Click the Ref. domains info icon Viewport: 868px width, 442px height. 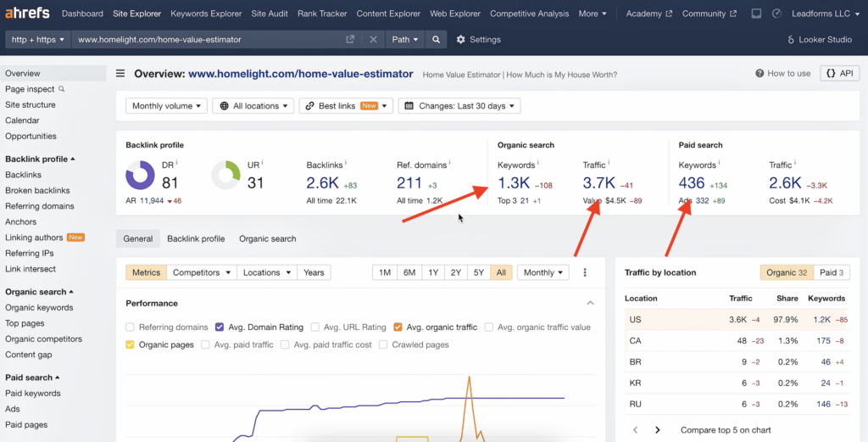click(x=450, y=162)
